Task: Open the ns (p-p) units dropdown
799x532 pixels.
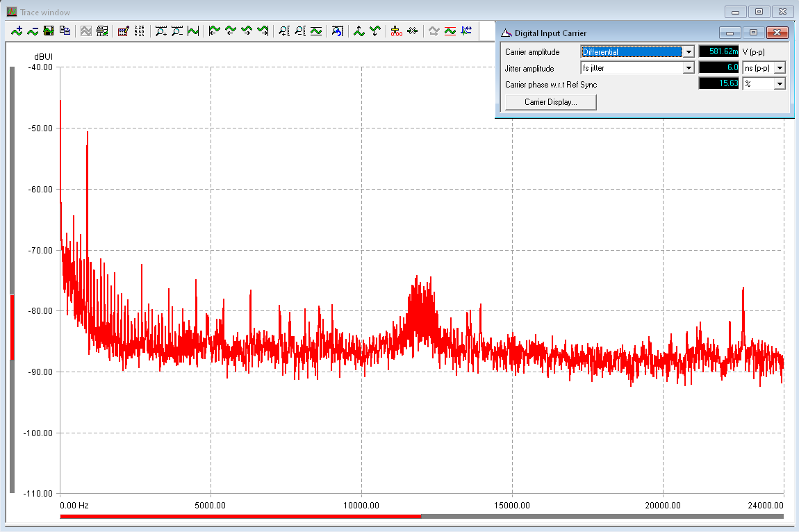Action: tap(780, 68)
